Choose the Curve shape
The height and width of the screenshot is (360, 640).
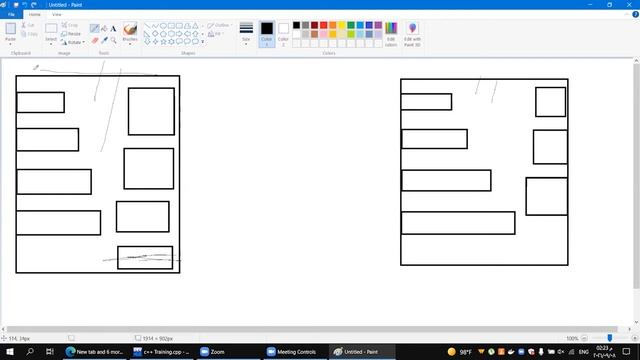(x=155, y=26)
